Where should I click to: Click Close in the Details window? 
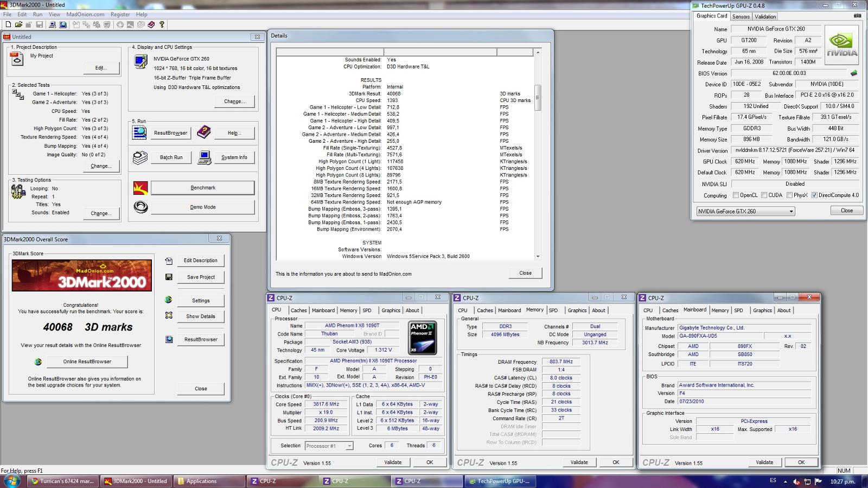click(x=525, y=273)
